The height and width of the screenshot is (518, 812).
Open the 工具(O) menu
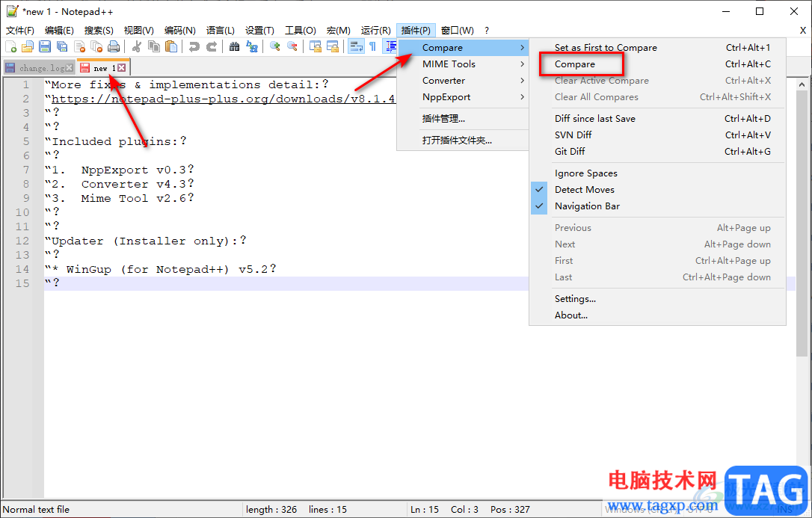(x=301, y=31)
